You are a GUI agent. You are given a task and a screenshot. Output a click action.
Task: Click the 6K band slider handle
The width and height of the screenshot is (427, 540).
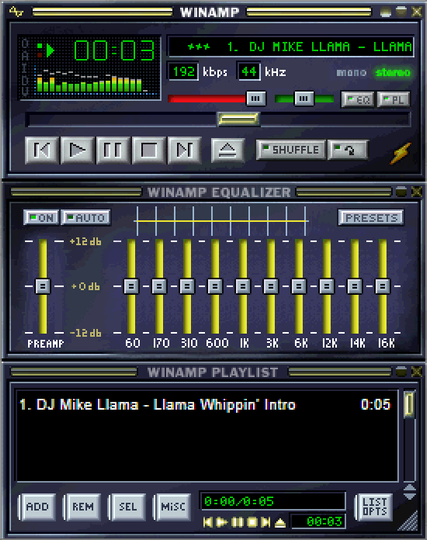[x=299, y=286]
